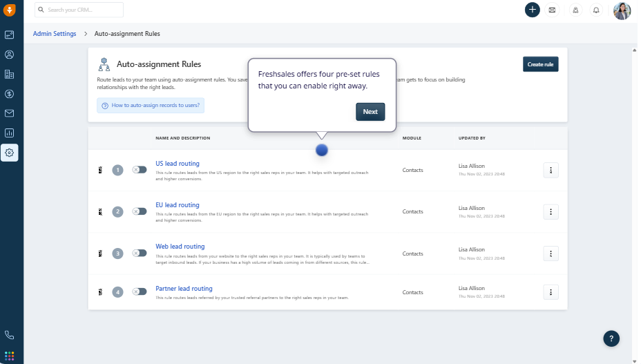Click the Name and Description column header
641x364 pixels.
(x=183, y=138)
